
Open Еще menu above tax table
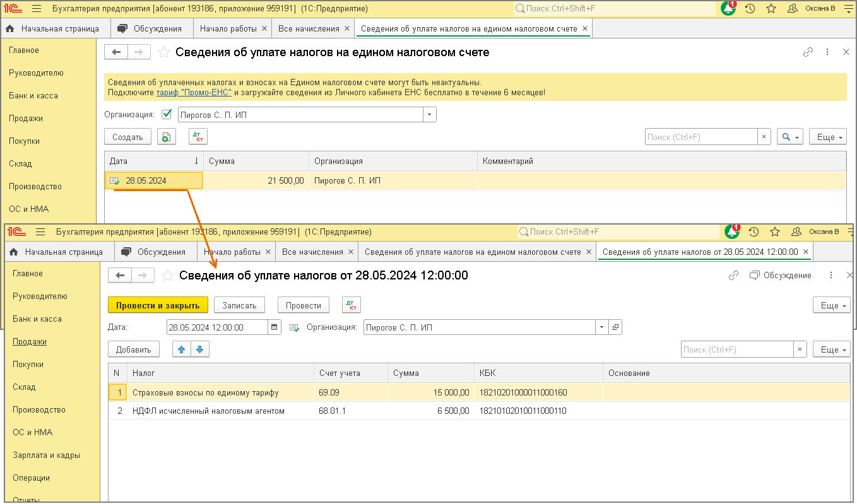(x=831, y=349)
